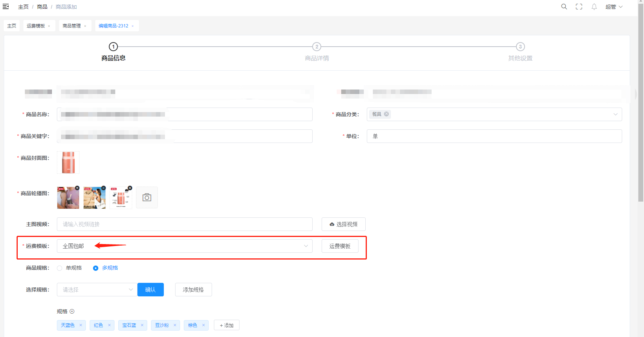Open the first carousel image thumbnail
Viewport: 644px width, 337px height.
coord(68,198)
